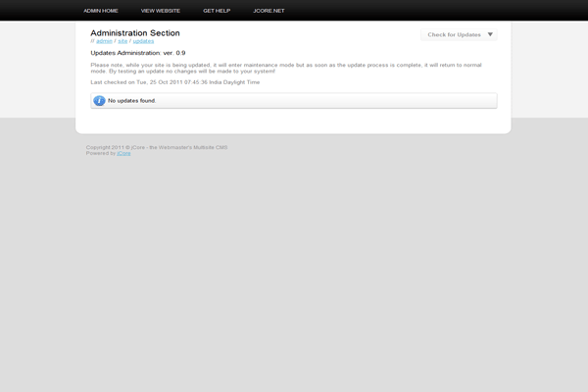
Task: Click the Powered by footer label
Action: coord(100,153)
